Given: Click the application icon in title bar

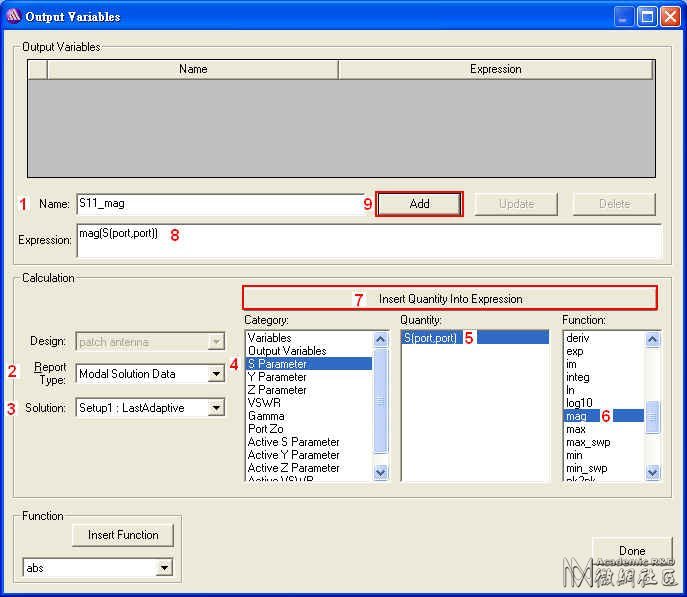Looking at the screenshot, I should 13,16.
